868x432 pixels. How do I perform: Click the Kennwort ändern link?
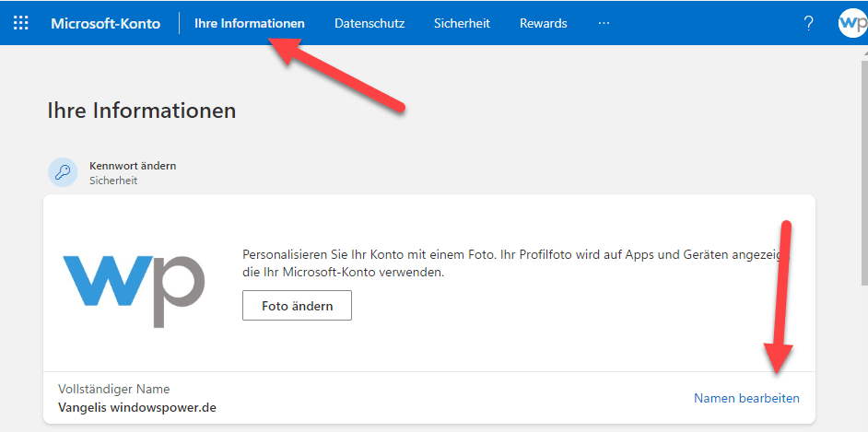133,166
